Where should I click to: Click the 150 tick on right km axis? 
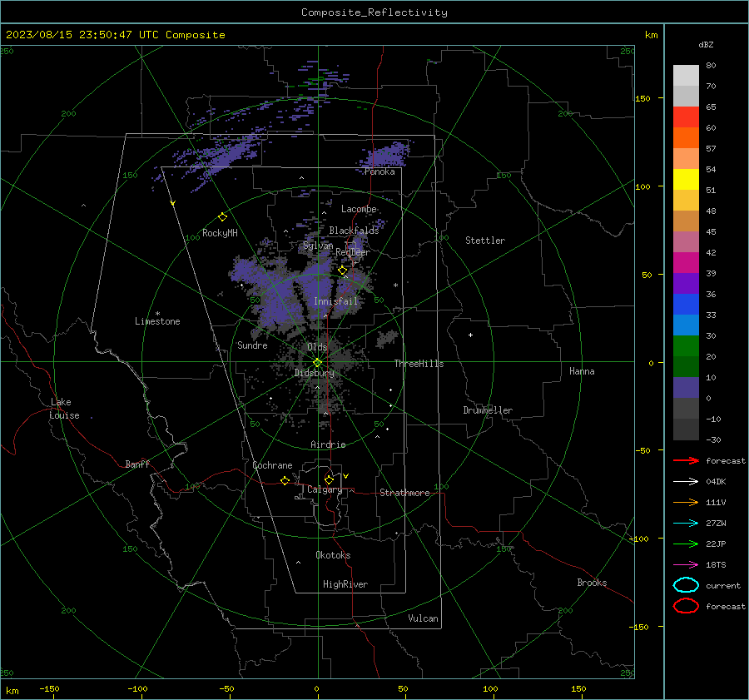(642, 98)
